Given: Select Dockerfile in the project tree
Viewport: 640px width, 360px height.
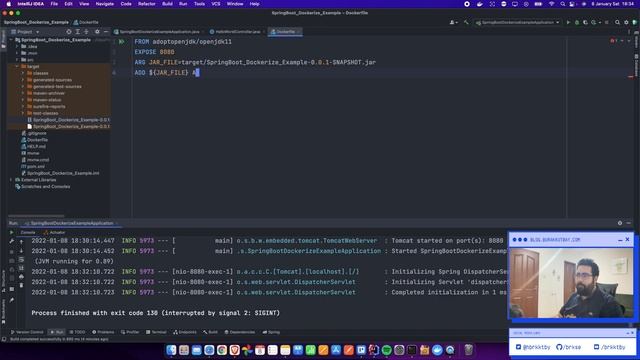Looking at the screenshot, I should pos(37,140).
